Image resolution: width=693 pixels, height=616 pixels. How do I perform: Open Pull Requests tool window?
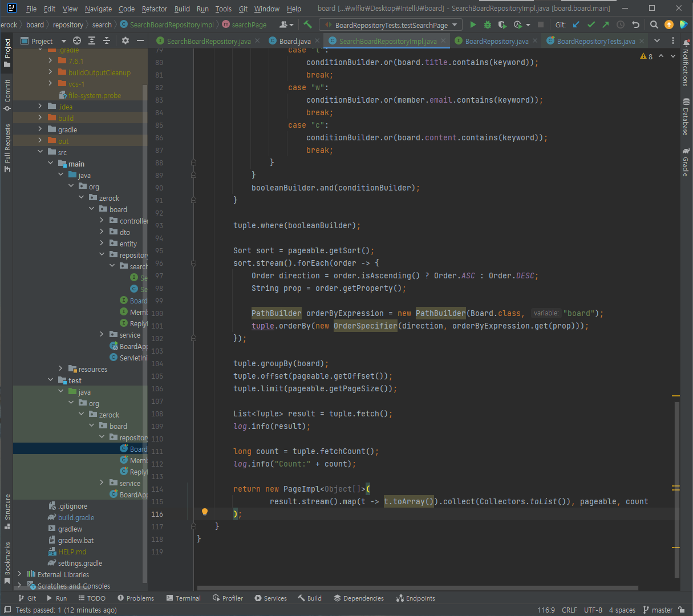tap(7, 147)
